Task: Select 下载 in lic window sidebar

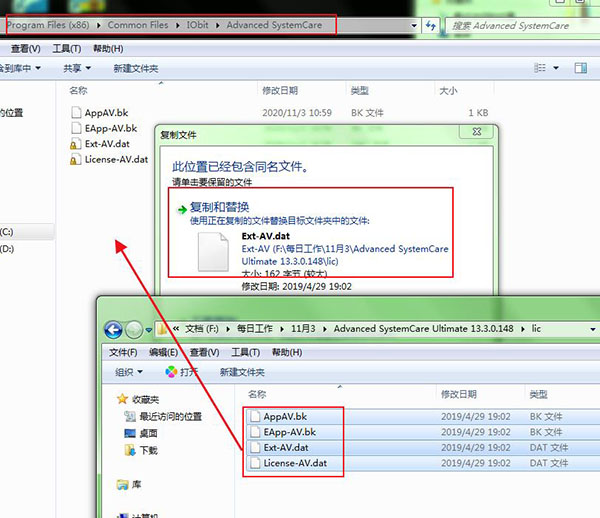Action: (141, 450)
